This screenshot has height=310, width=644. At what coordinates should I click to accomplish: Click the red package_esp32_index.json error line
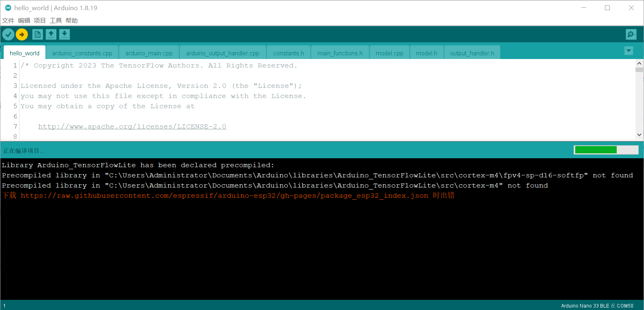pyautogui.click(x=228, y=196)
